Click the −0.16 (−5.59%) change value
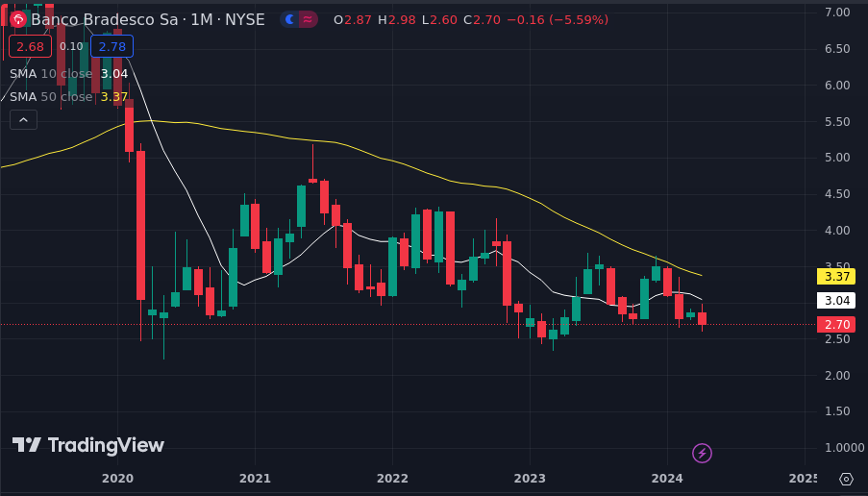 tap(558, 20)
